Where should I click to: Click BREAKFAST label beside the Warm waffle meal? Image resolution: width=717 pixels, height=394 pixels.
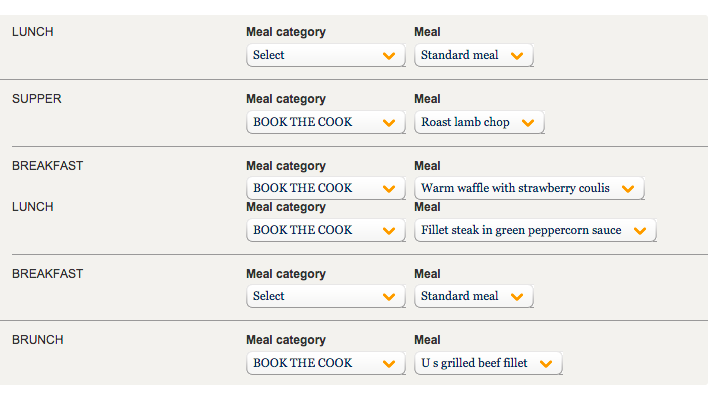click(x=48, y=165)
